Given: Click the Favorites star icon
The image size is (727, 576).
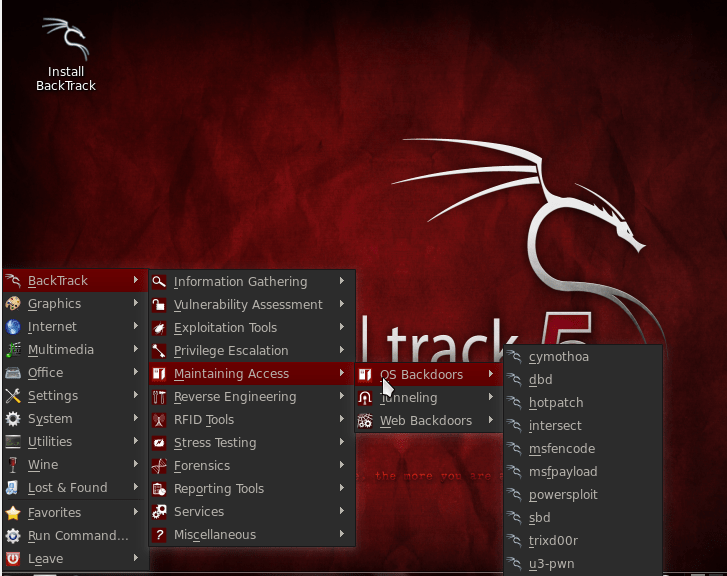Looking at the screenshot, I should (13, 513).
